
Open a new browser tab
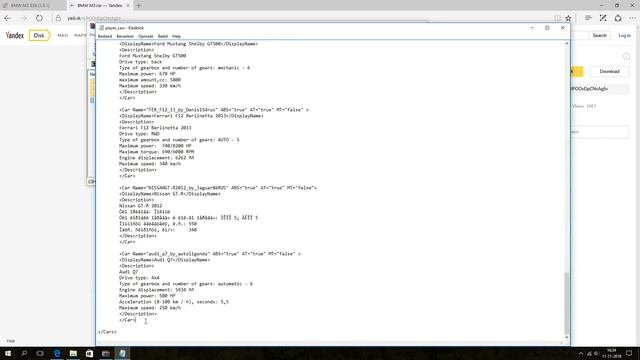coord(139,5)
